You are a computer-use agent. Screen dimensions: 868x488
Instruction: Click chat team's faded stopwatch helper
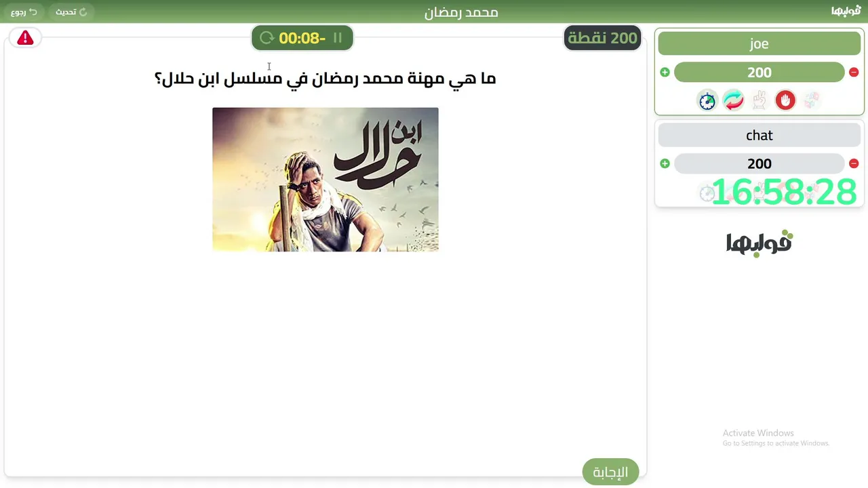pyautogui.click(x=707, y=193)
